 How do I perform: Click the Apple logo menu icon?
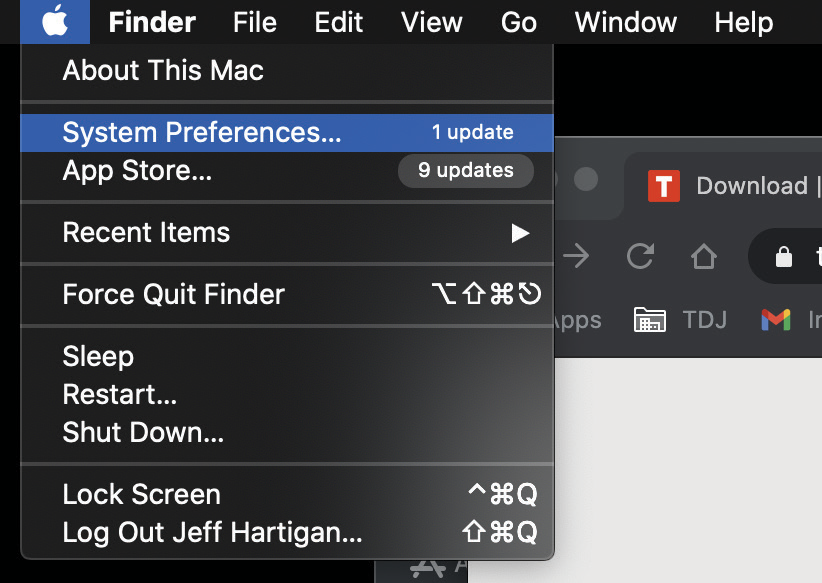[55, 21]
